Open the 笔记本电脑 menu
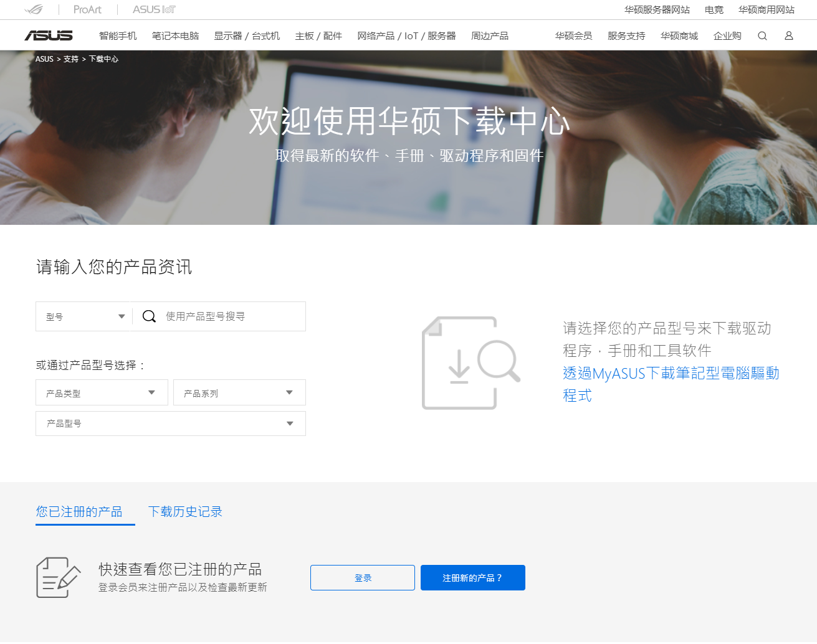 coord(175,36)
